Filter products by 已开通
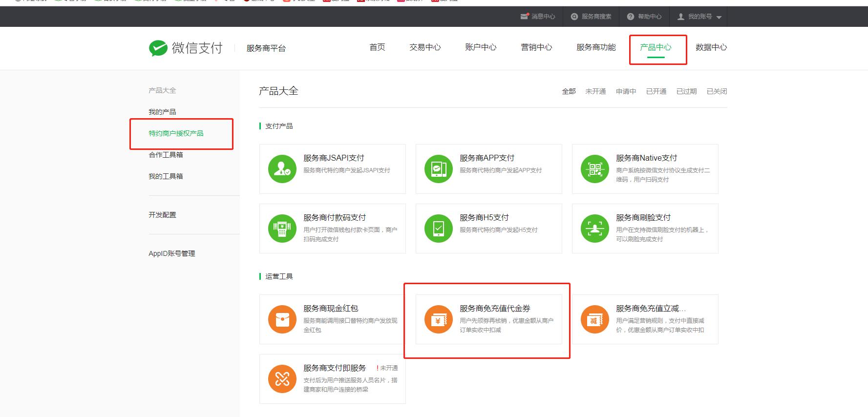868x417 pixels. pyautogui.click(x=656, y=91)
